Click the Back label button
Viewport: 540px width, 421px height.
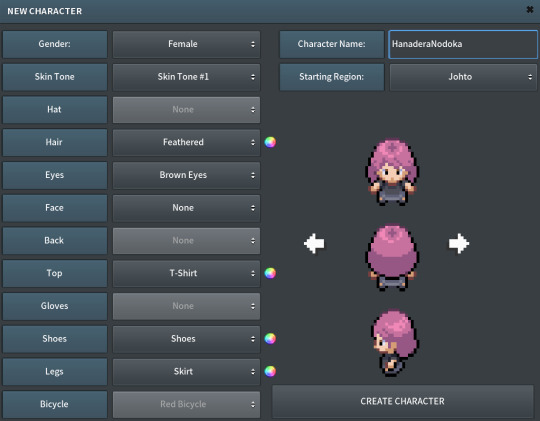(x=55, y=240)
